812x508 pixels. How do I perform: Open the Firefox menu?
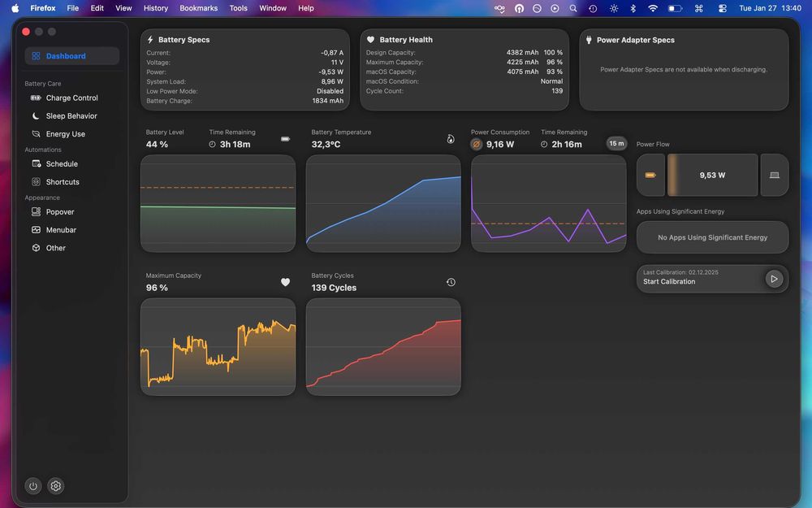(x=43, y=8)
